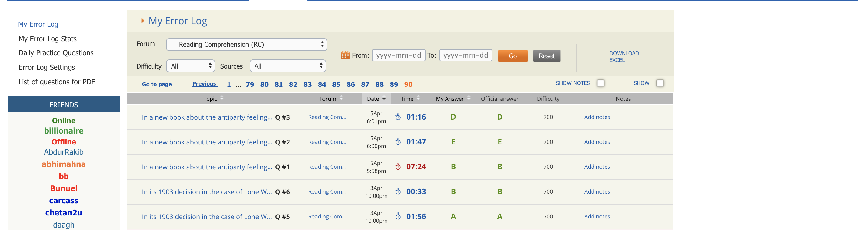This screenshot has width=868, height=230.
Task: Click the stopwatch icon next to 00:33
Action: [398, 191]
